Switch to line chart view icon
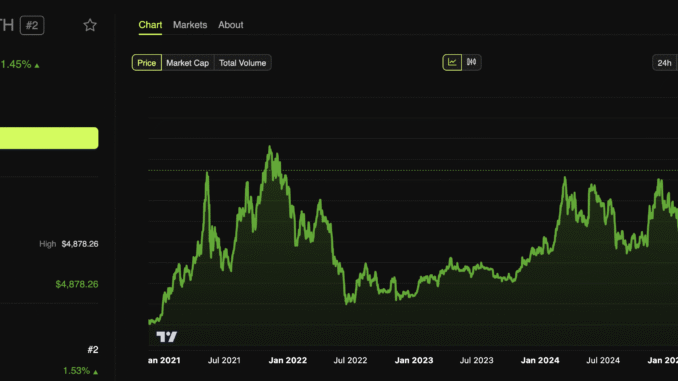Image resolution: width=678 pixels, height=381 pixels. tap(452, 62)
